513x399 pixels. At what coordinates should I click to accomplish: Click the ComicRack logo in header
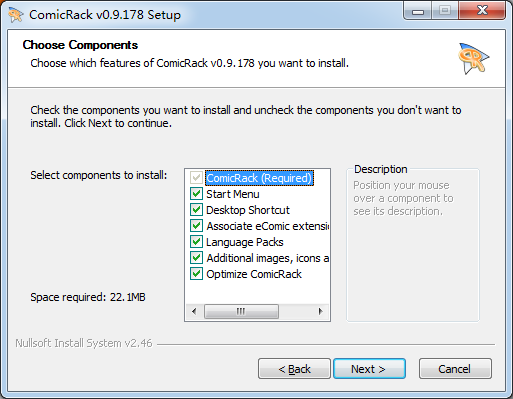(473, 58)
